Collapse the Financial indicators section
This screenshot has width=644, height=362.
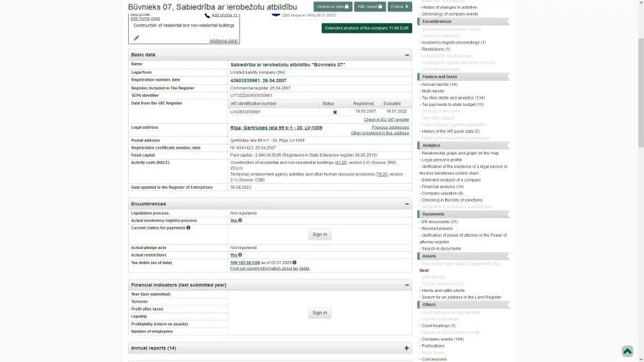click(406, 285)
